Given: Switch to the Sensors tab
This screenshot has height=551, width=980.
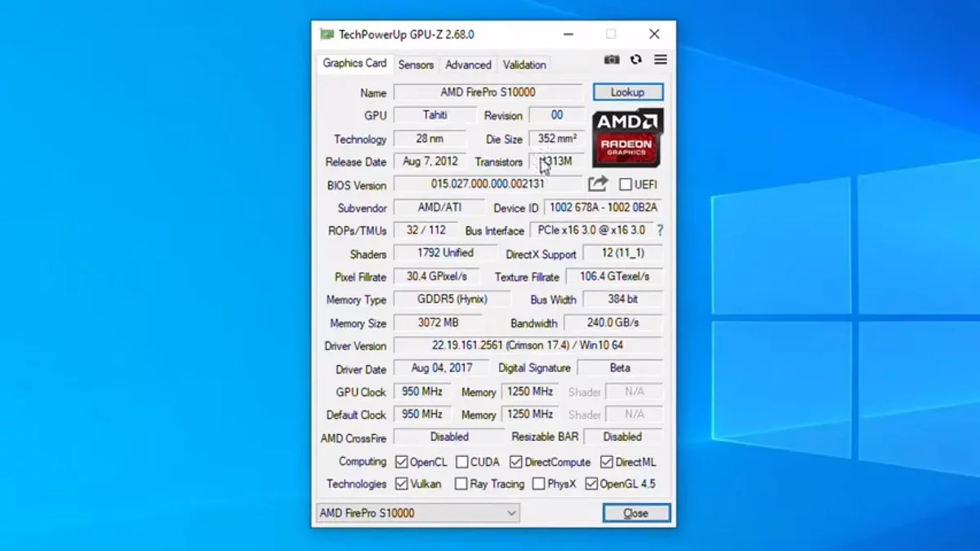Looking at the screenshot, I should 416,64.
